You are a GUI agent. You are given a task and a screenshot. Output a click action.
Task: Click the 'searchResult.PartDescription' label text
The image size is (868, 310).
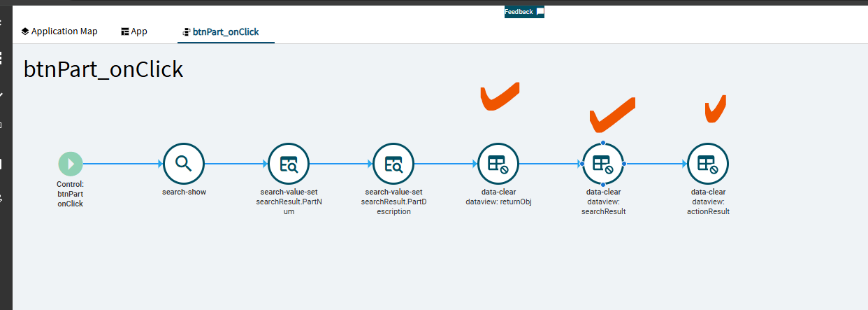click(x=393, y=206)
